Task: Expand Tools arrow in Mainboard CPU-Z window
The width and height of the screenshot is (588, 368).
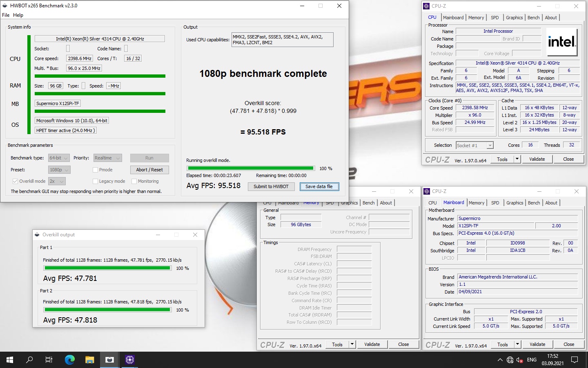Action: pyautogui.click(x=517, y=344)
